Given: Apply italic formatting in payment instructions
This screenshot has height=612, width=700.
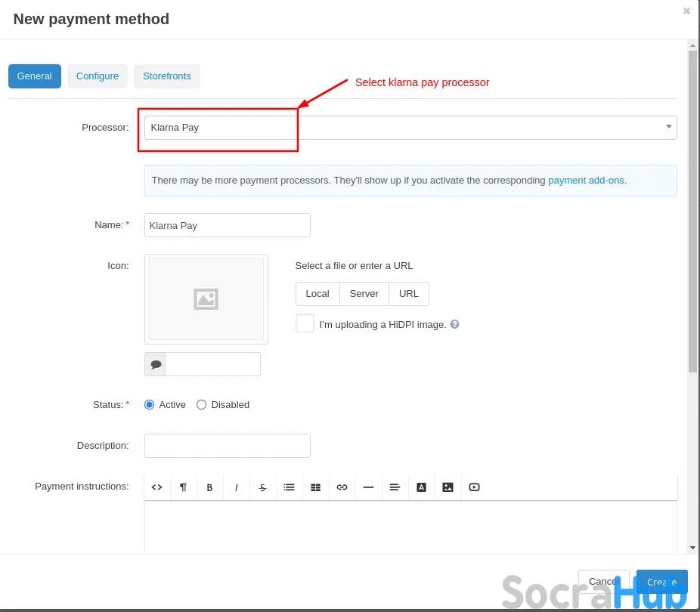Looking at the screenshot, I should tap(236, 487).
